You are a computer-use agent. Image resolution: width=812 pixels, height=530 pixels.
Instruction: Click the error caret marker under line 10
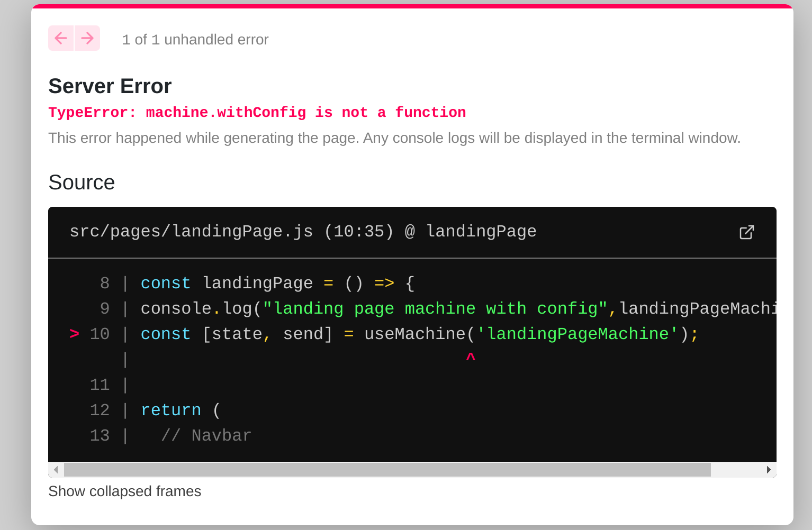coord(470,357)
